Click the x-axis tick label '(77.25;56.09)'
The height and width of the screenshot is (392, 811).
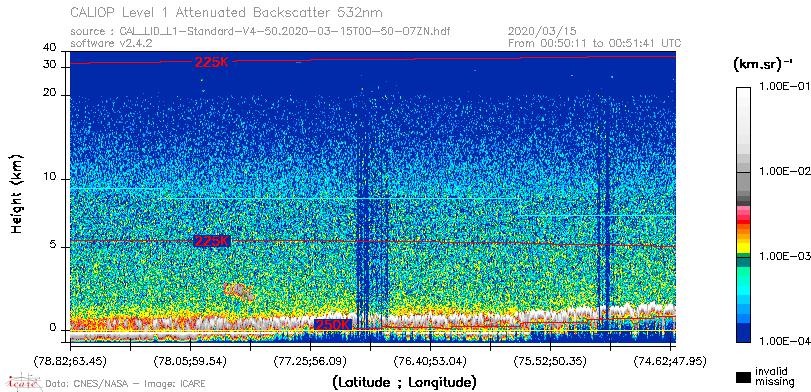[310, 361]
